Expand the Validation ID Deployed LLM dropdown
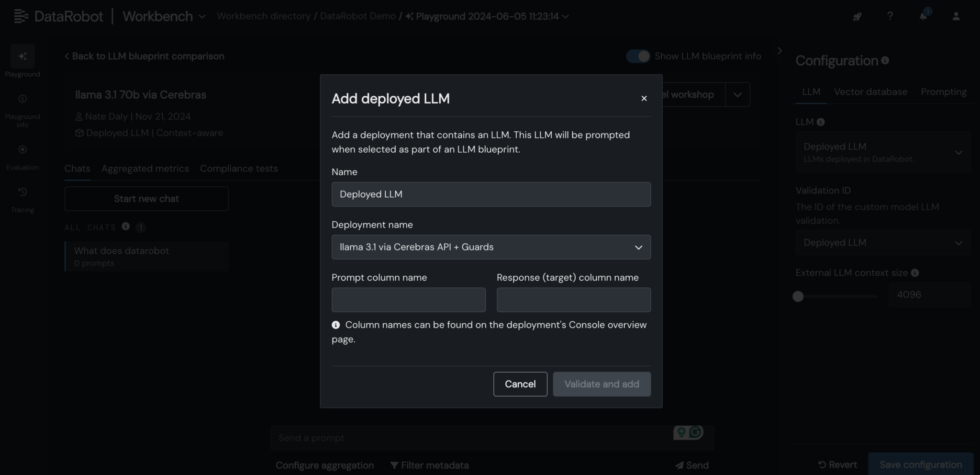Image resolution: width=980 pixels, height=475 pixels. tap(882, 243)
